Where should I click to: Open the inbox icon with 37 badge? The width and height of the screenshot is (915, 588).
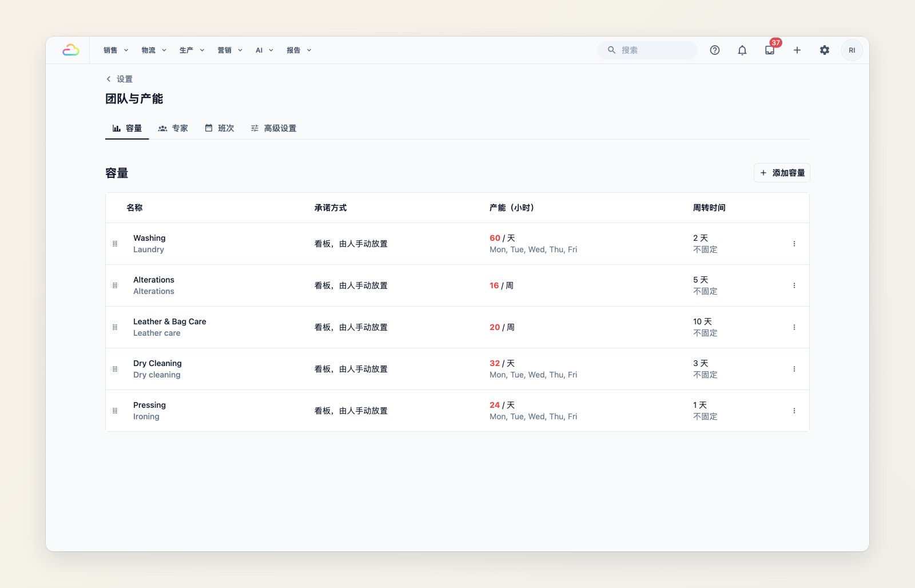[770, 50]
